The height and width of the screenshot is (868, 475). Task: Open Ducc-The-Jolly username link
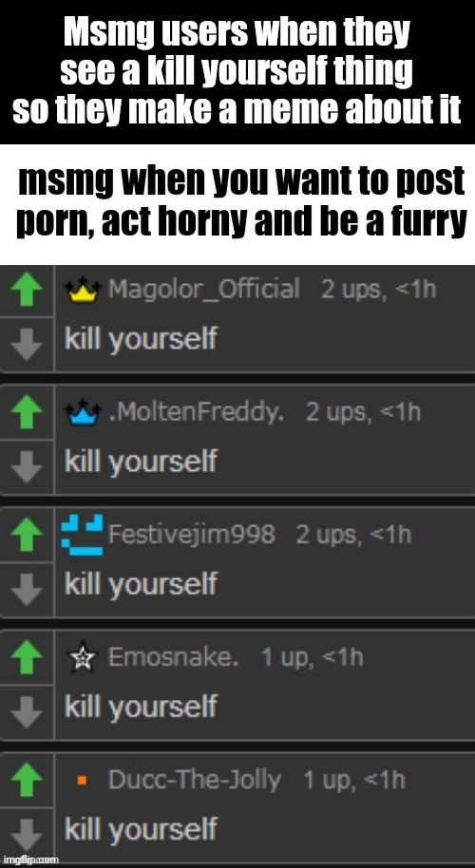(195, 780)
